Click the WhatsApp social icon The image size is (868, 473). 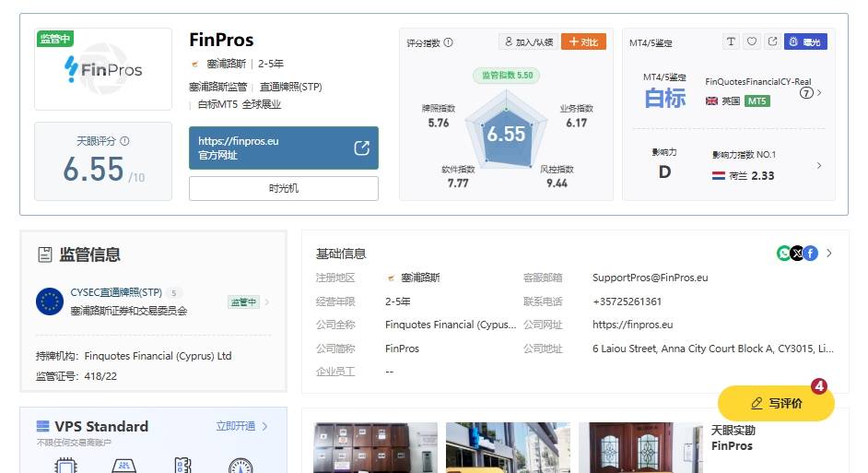click(x=783, y=254)
